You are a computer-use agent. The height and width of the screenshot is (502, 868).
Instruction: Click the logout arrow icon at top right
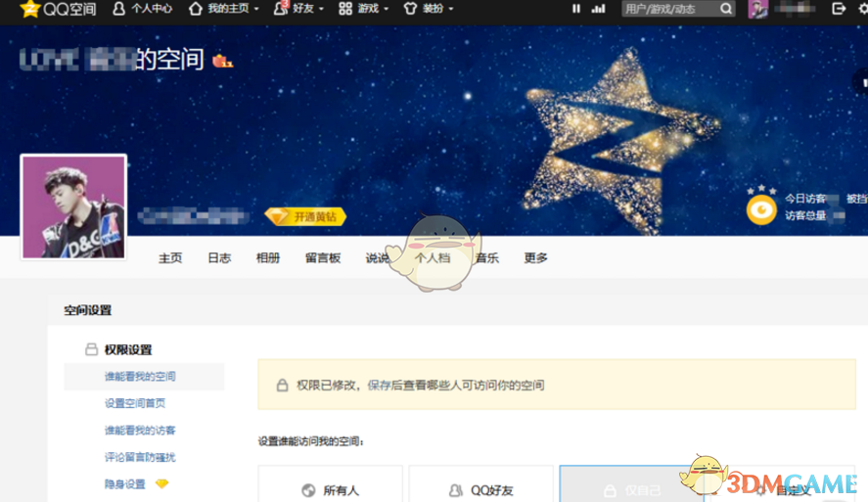(x=838, y=9)
